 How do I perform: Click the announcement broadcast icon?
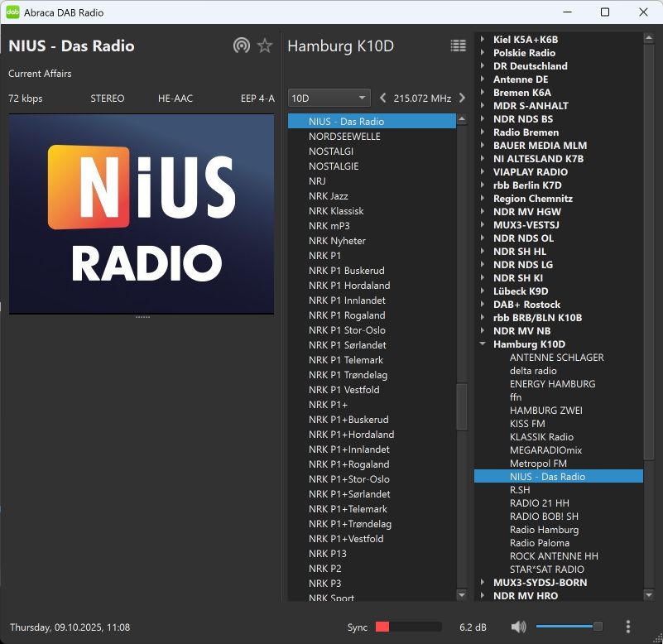pos(241,46)
